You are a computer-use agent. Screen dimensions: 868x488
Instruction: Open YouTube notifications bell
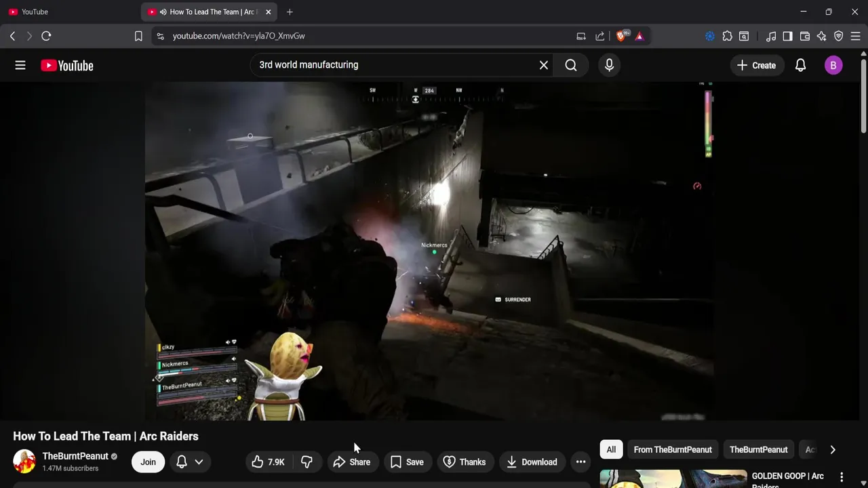[801, 65]
